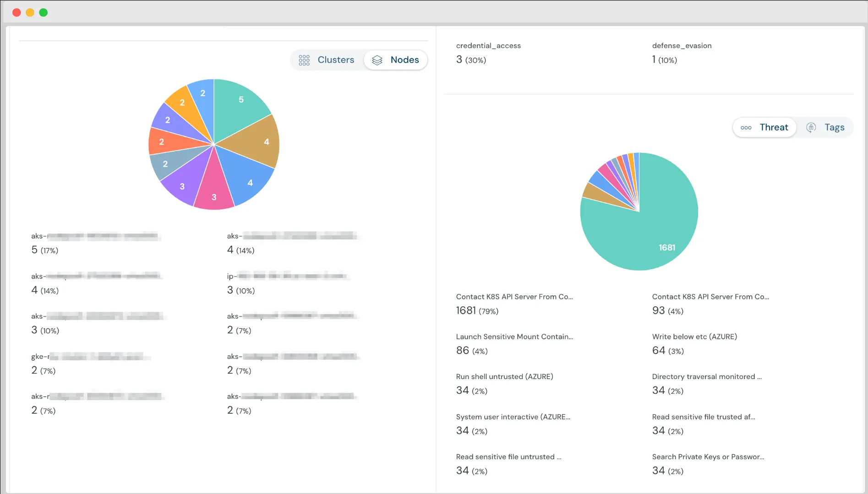Click the 'Write below etc (AZURE)' entry
The image size is (868, 494).
point(694,337)
